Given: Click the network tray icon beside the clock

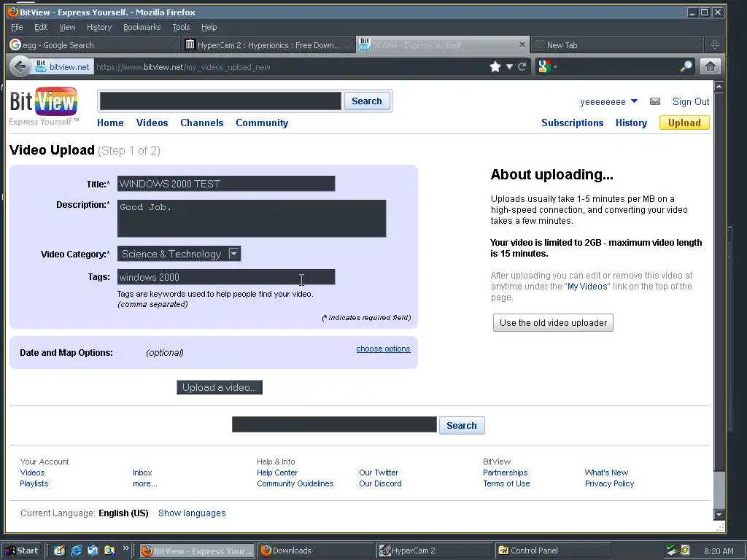Looking at the screenshot, I should click(672, 551).
